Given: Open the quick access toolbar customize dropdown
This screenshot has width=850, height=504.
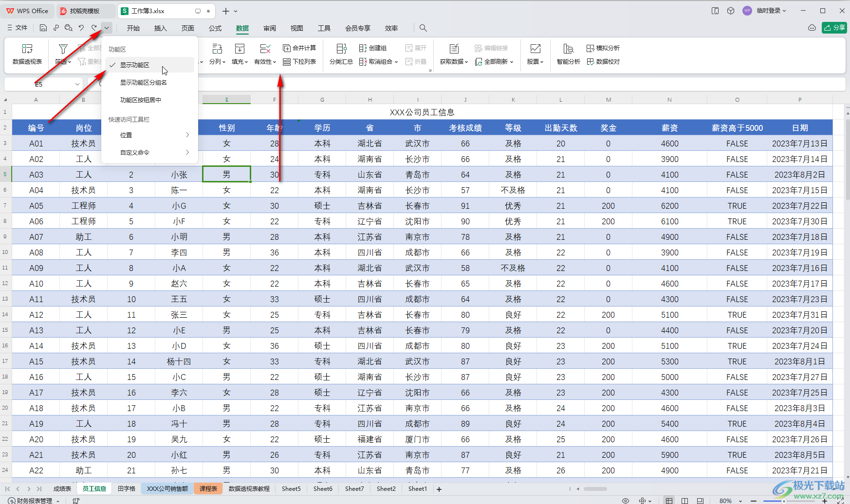Looking at the screenshot, I should [107, 28].
